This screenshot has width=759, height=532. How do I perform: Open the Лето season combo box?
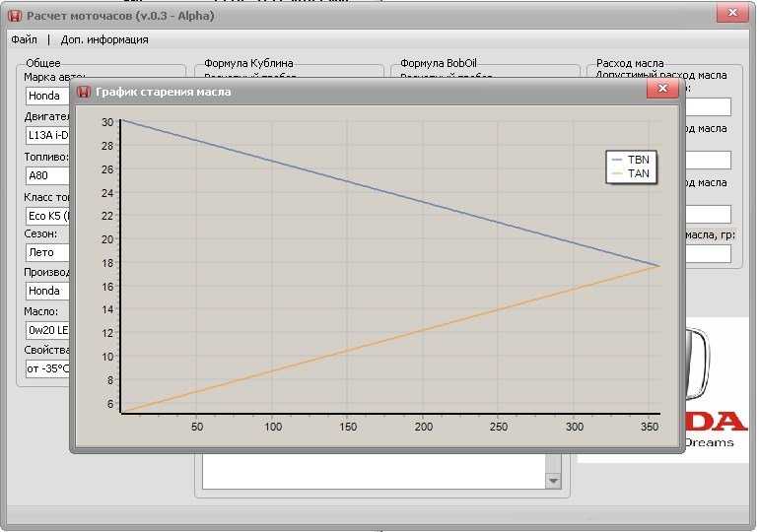point(47,252)
